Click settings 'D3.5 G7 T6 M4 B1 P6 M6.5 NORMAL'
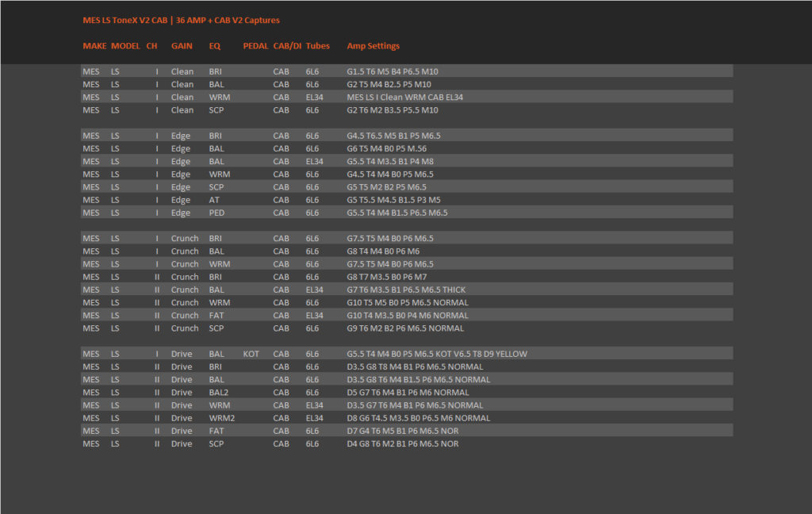The image size is (812, 514). coord(415,405)
